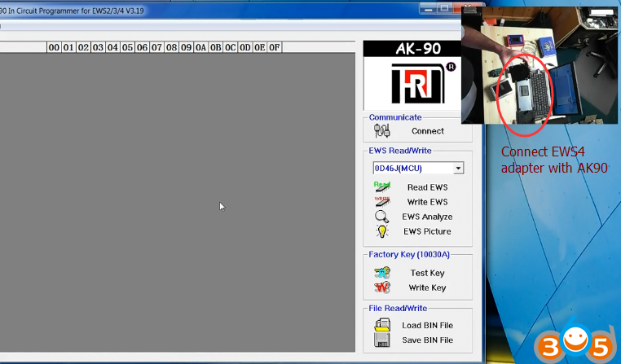The height and width of the screenshot is (364, 621).
Task: Click hex column header 09
Action: [x=186, y=47]
